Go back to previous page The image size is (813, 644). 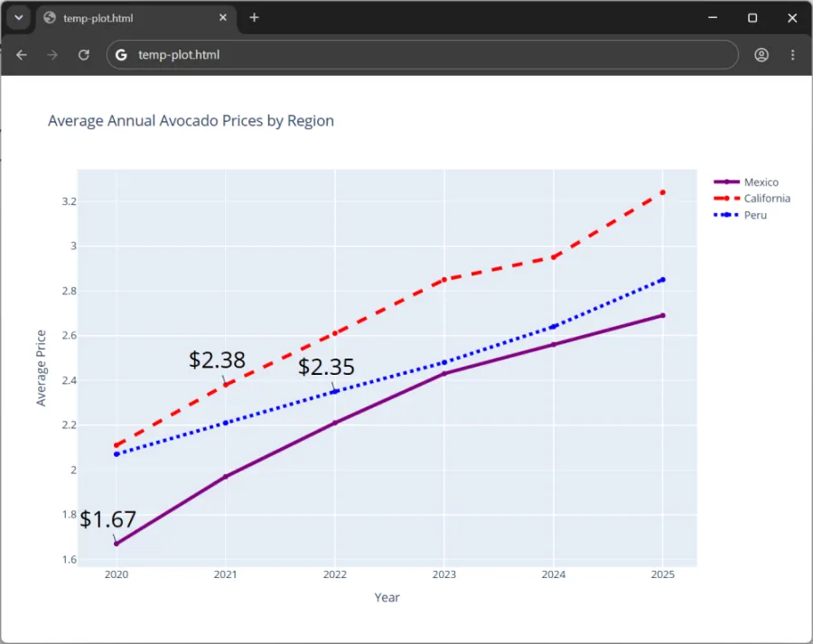[22, 55]
